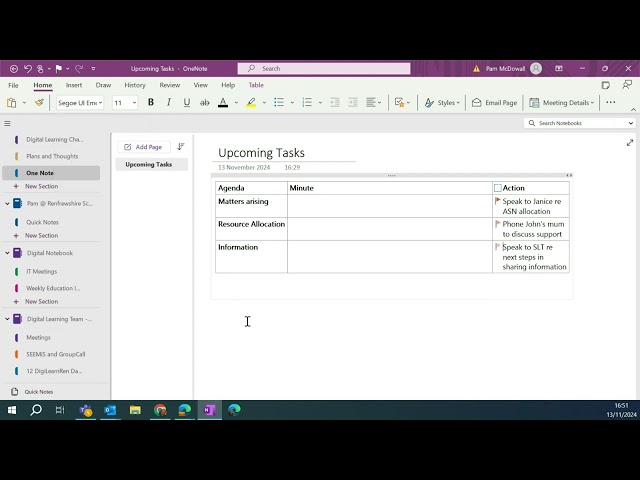Tick the checkbox beside Action header

coord(498,188)
